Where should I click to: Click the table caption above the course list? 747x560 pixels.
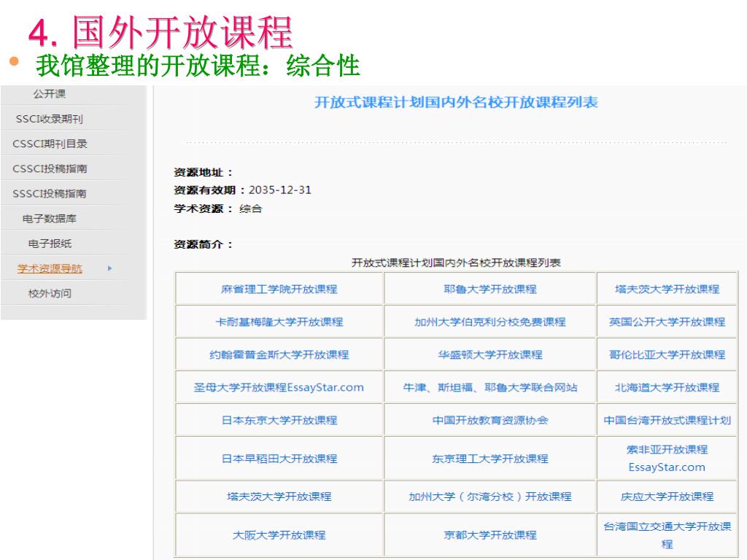point(456,262)
